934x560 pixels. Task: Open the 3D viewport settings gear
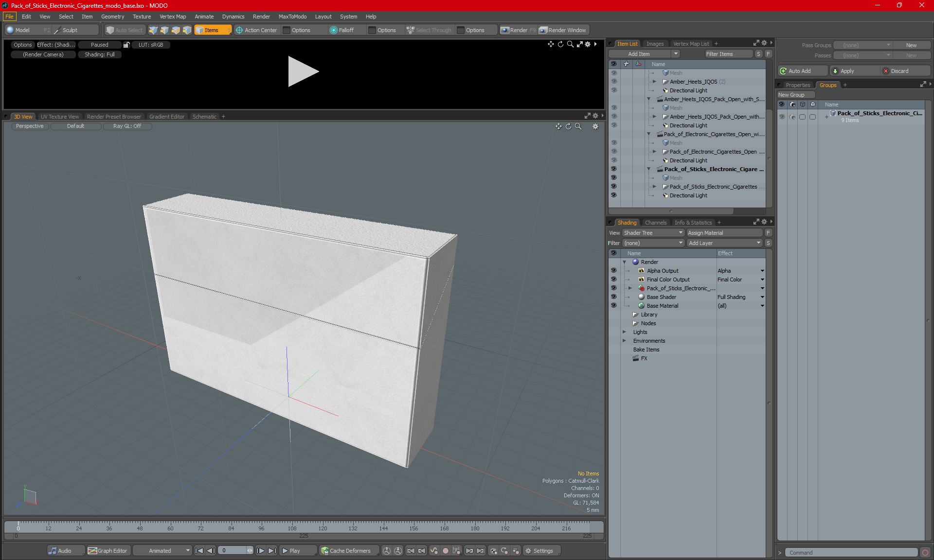tap(595, 126)
